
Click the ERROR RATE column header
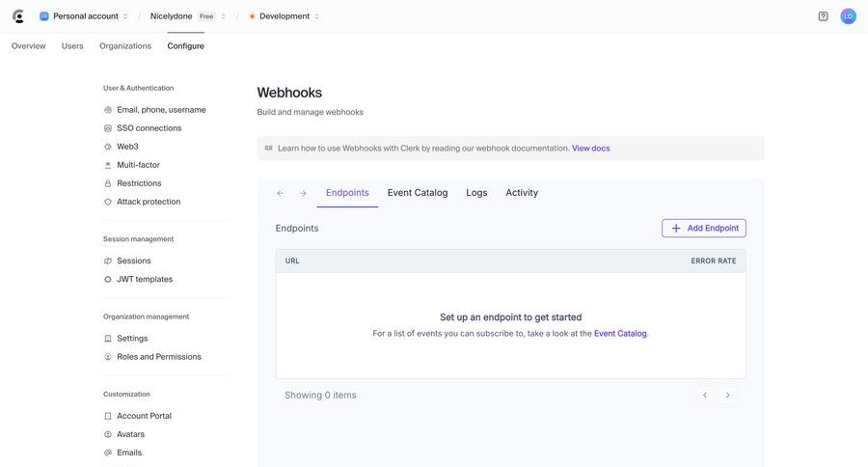click(714, 261)
